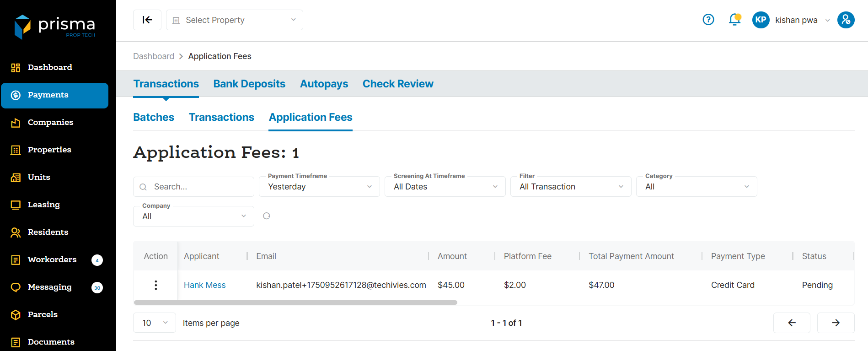Click the KP user avatar
This screenshot has height=351, width=868.
coord(761,20)
